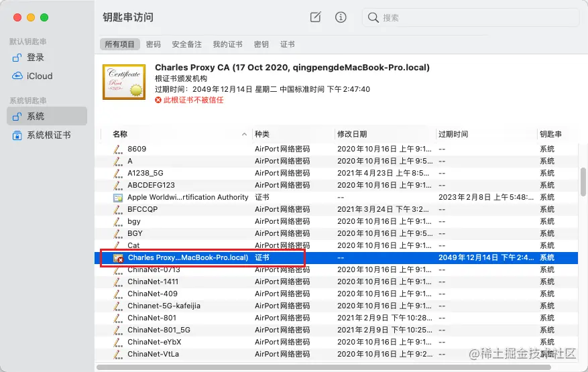Select the 系统 keychain
588x372 pixels.
[x=47, y=116]
